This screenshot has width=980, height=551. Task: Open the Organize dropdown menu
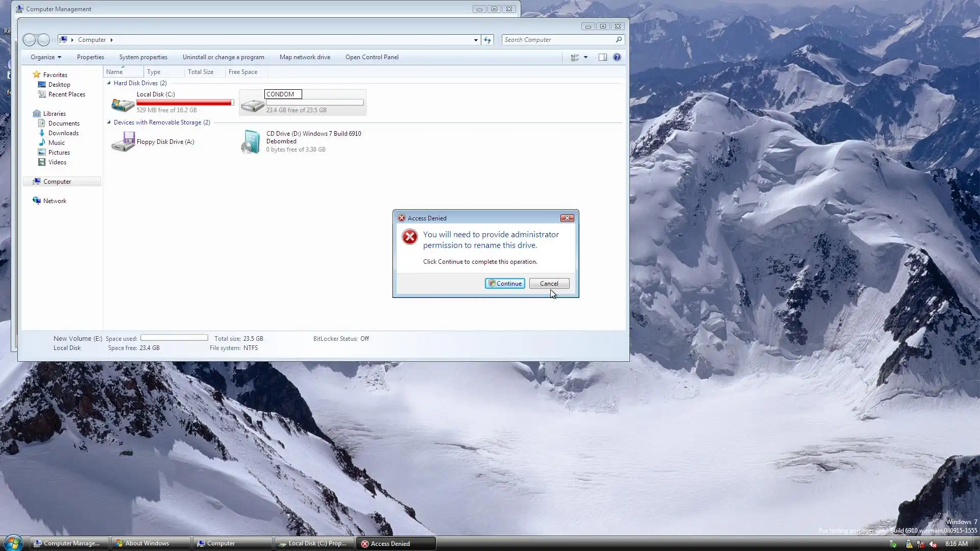point(45,57)
